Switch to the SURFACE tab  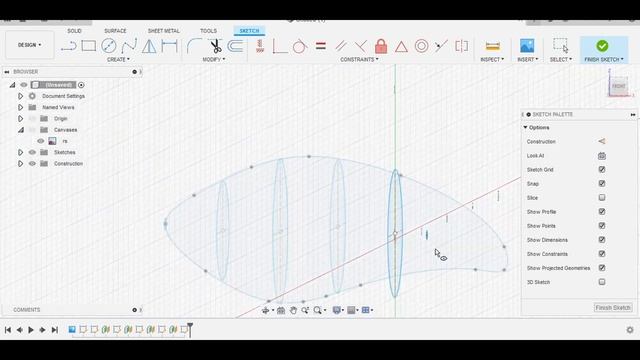tap(115, 31)
